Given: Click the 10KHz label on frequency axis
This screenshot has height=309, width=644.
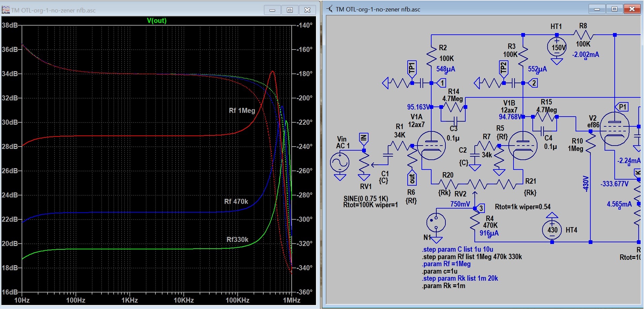Looking at the screenshot, I should click(183, 300).
